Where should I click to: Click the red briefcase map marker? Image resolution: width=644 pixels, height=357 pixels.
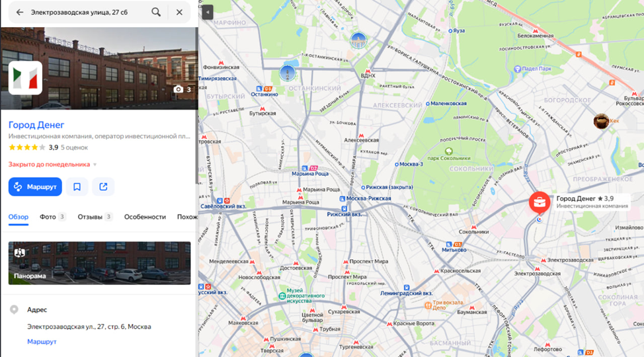(x=540, y=202)
